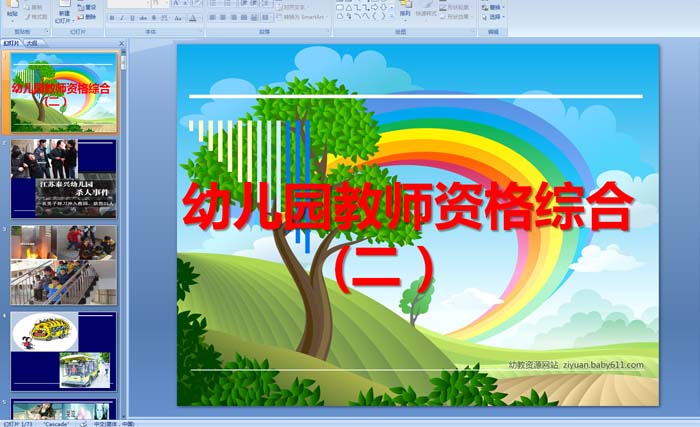Select slide 3 thumbnail with staircase photos

pyautogui.click(x=63, y=265)
